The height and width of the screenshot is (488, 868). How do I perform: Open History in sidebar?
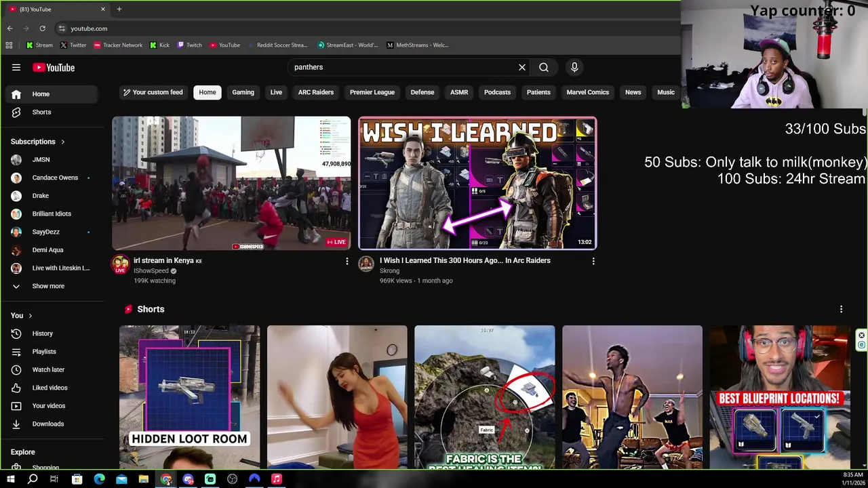52,333
